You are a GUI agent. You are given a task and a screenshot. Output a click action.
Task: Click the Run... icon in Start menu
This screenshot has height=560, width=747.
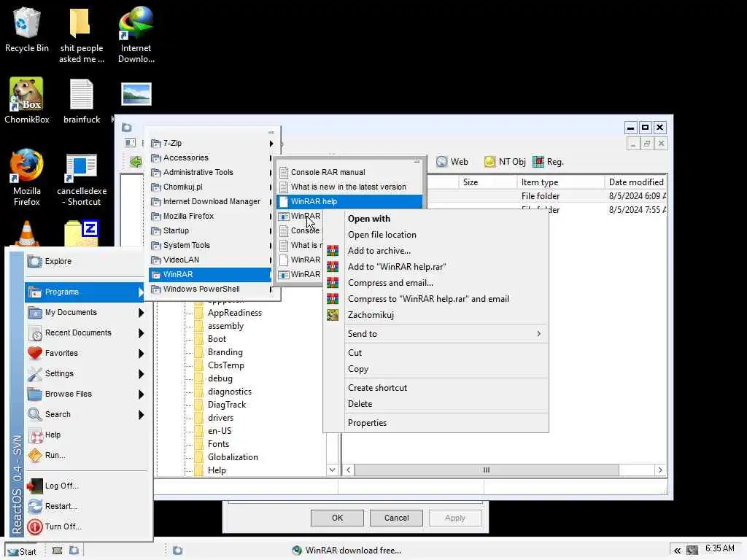[35, 455]
